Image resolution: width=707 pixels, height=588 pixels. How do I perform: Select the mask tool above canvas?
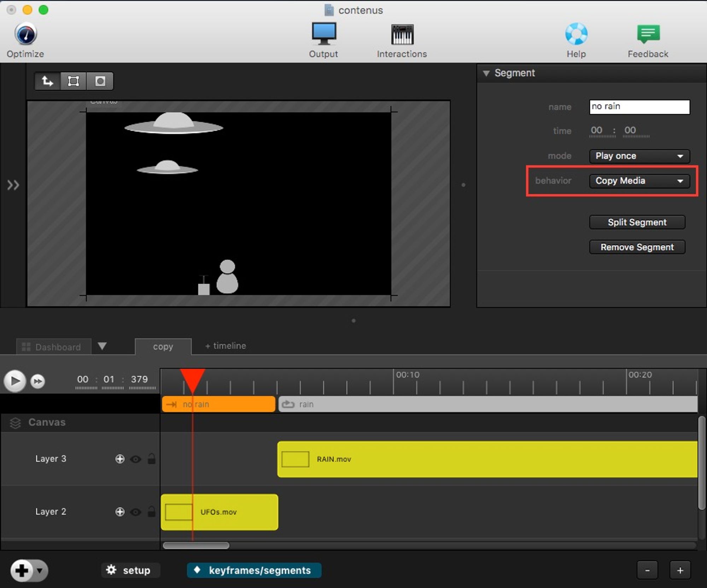[x=100, y=81]
